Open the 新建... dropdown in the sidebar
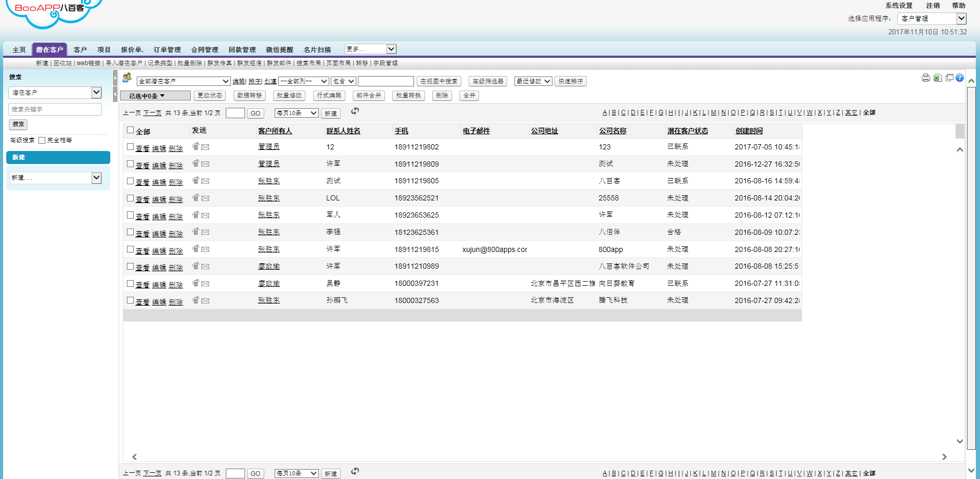This screenshot has width=980, height=479. 55,178
